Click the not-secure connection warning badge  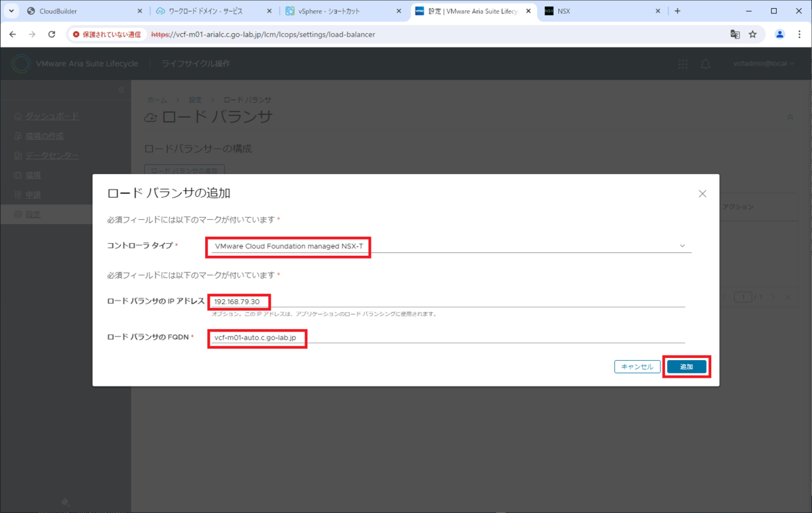click(x=108, y=34)
